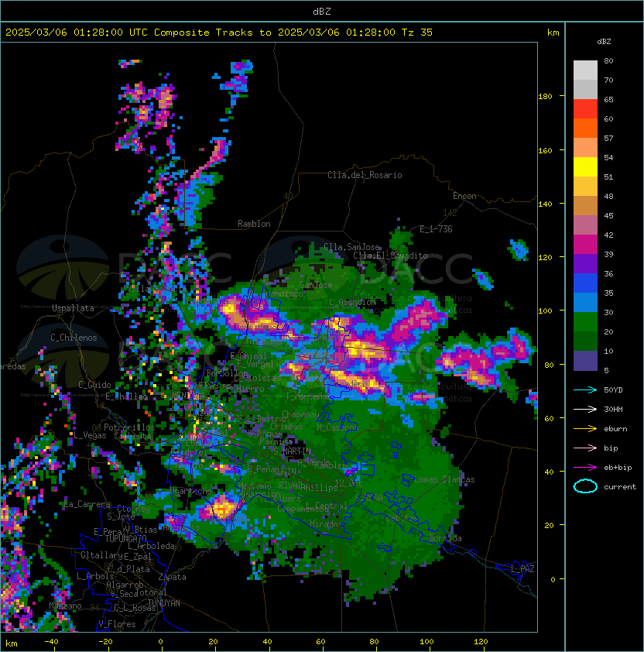This screenshot has width=644, height=652.
Task: Click the 'Clla.del_Rosario' map label
Action: coord(365,175)
